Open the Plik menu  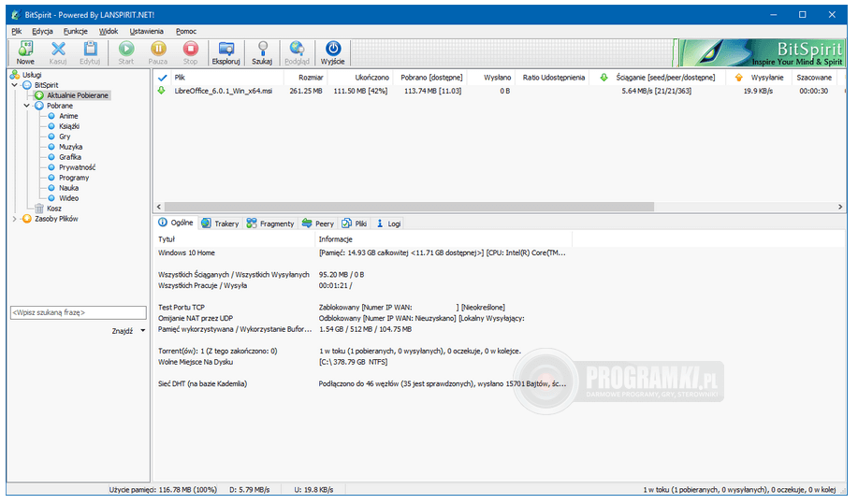click(x=17, y=31)
